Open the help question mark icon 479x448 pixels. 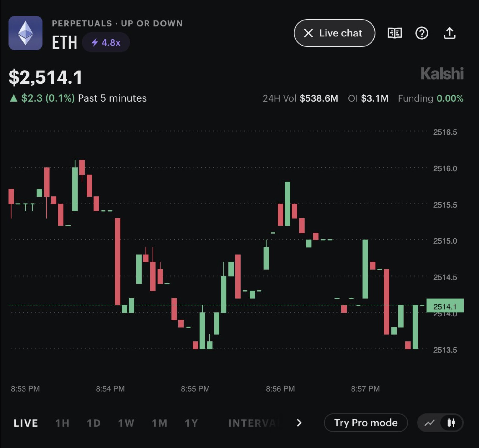pyautogui.click(x=422, y=33)
